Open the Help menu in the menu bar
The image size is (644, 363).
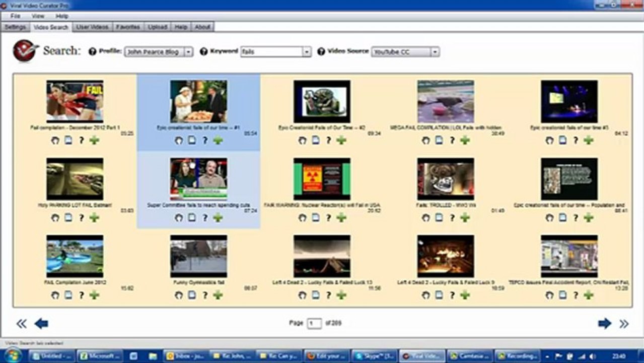[x=62, y=16]
